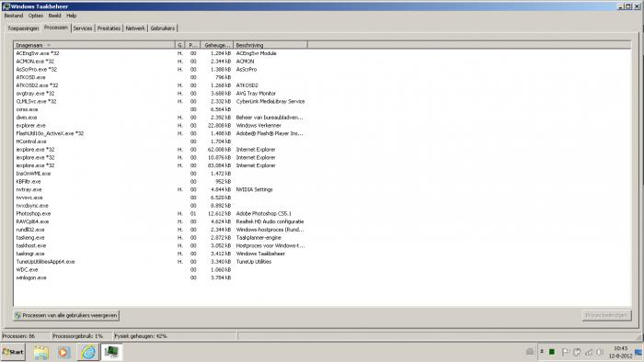Open Windows Explorer from the taskbar
Image resolution: width=644 pixels, height=362 pixels.
41,352
